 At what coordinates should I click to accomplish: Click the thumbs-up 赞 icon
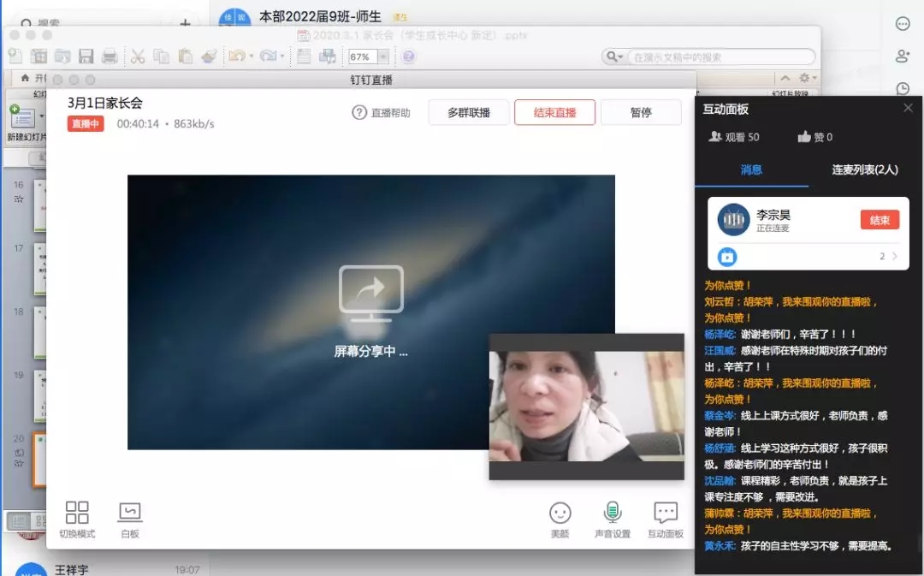tap(804, 137)
